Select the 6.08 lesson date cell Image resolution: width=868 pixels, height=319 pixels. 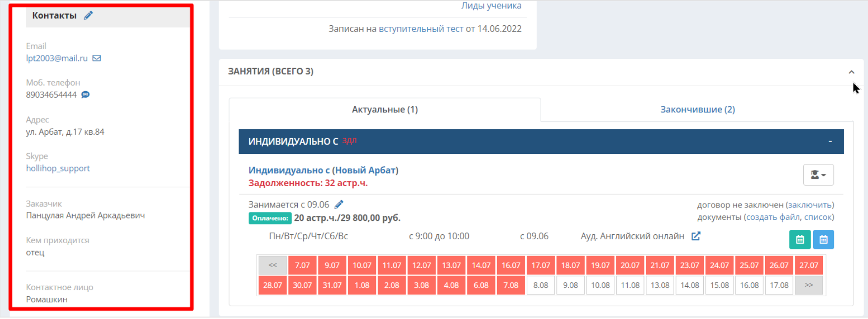coord(481,285)
